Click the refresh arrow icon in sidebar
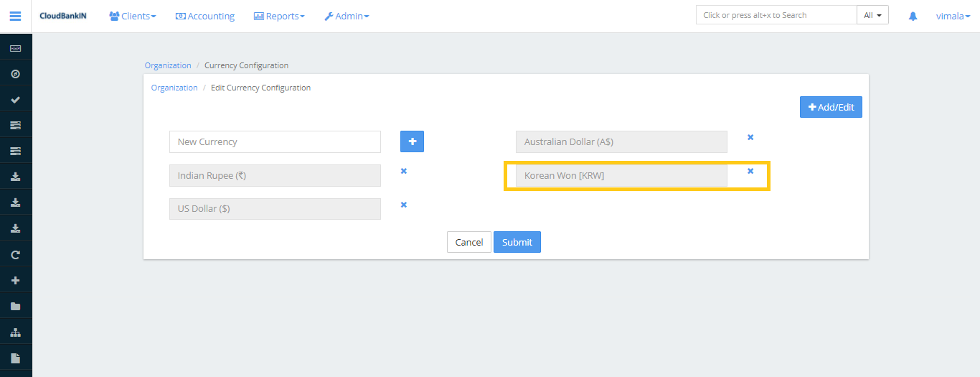The height and width of the screenshot is (377, 980). tap(15, 255)
